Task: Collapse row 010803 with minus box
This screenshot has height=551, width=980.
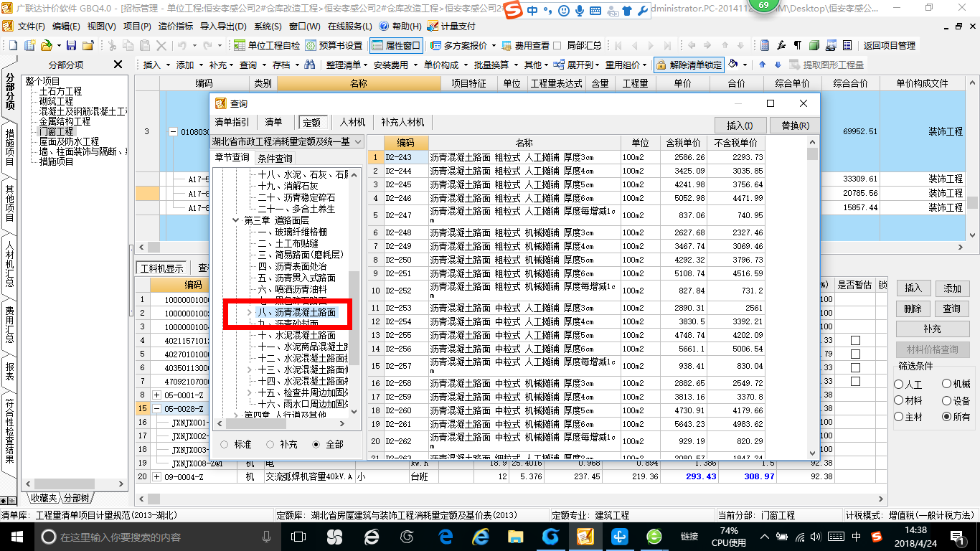Action: coord(173,131)
